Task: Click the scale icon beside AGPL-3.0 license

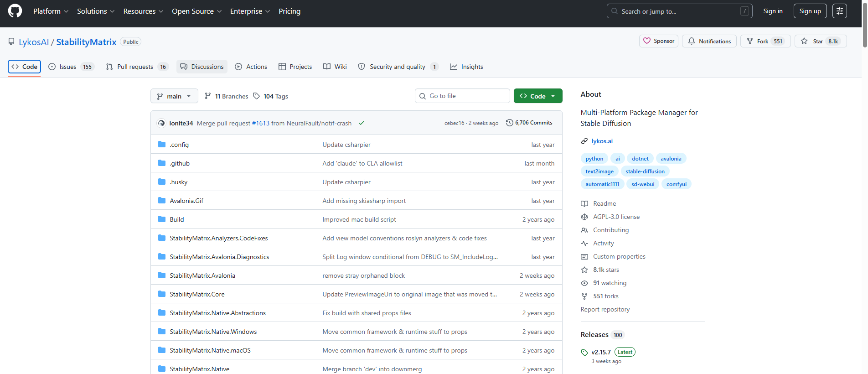Action: coord(584,217)
